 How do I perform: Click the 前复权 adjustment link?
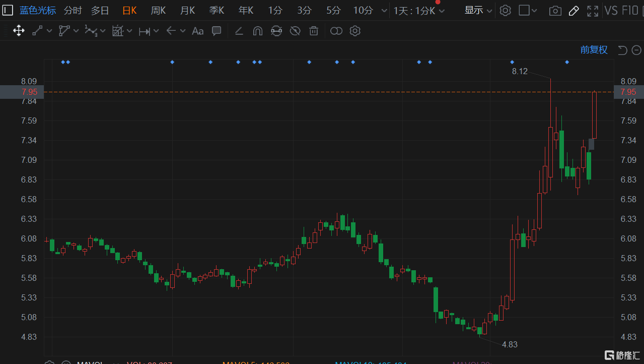pos(594,50)
